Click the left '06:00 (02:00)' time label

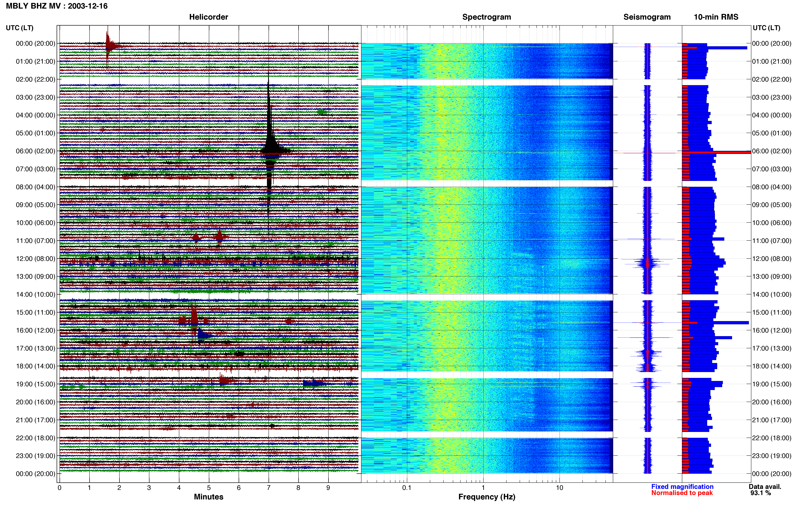point(35,151)
